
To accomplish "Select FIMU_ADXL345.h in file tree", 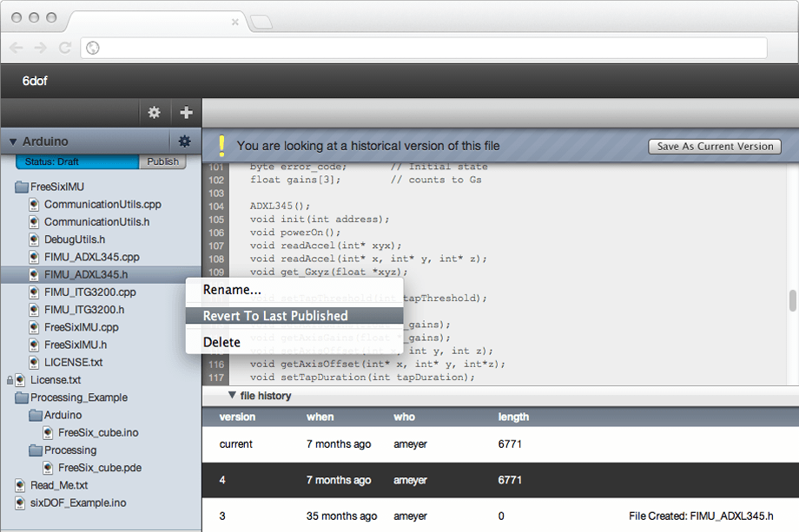I will [86, 274].
